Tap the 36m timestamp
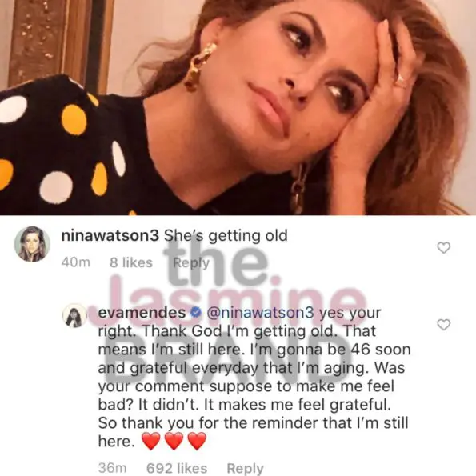The width and height of the screenshot is (476, 476). click(x=112, y=468)
